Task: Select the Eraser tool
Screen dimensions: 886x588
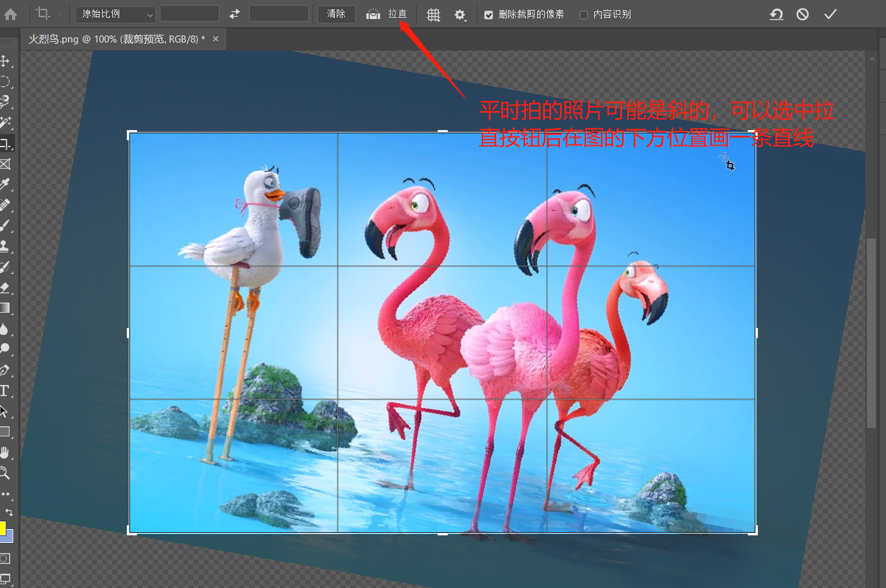Action: coord(5,287)
